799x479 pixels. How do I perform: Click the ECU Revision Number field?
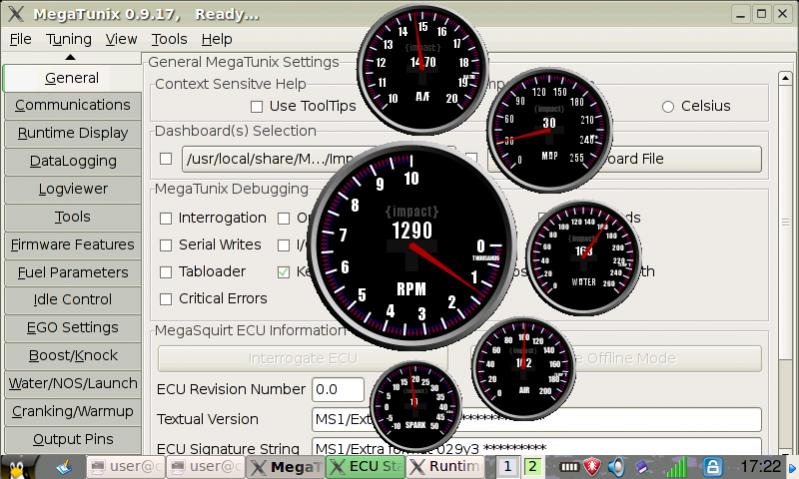pos(337,389)
